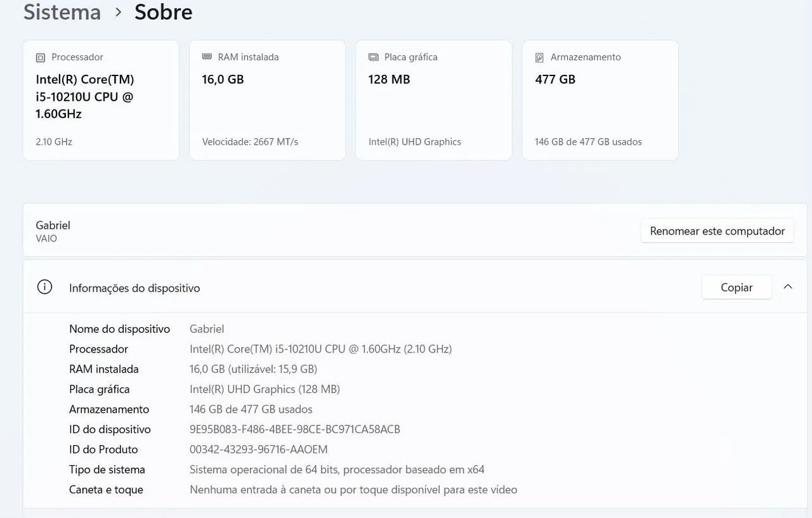The width and height of the screenshot is (812, 518).
Task: Click the Tipo de sistema label
Action: [x=107, y=470]
